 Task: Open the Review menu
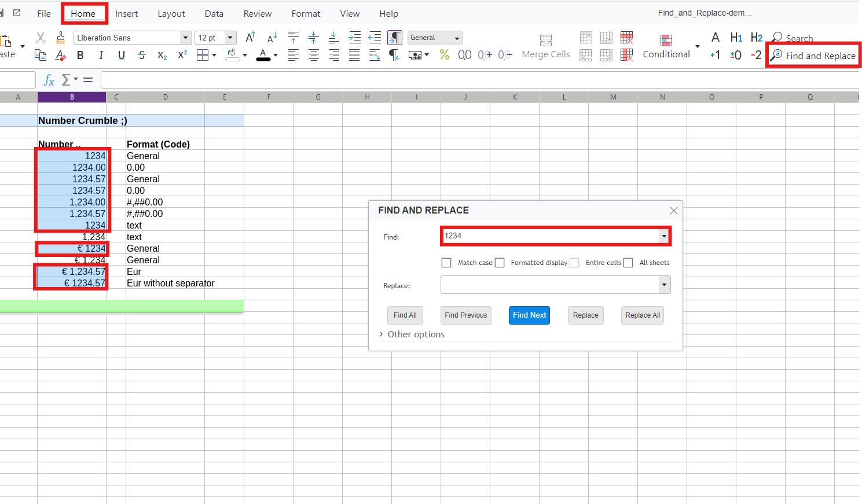pos(257,13)
